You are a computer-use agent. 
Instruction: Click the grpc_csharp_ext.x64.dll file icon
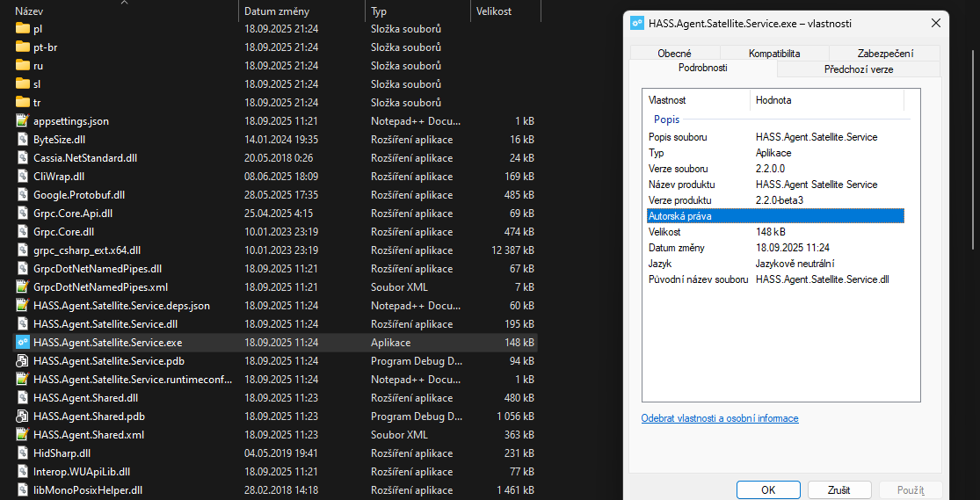[23, 250]
